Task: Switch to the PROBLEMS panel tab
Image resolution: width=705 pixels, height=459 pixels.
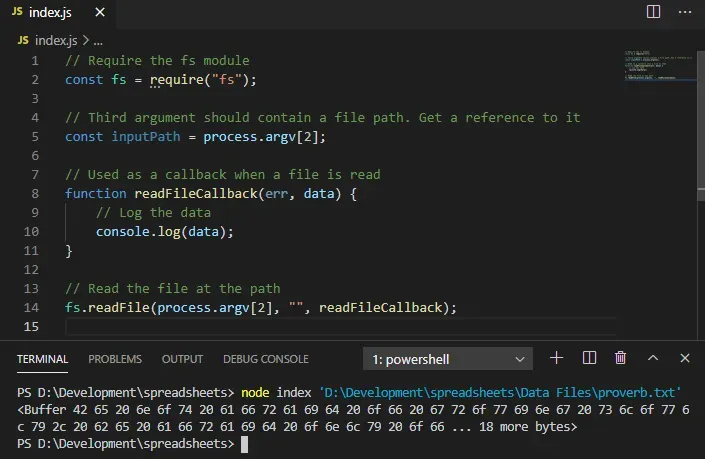Action: point(114,359)
